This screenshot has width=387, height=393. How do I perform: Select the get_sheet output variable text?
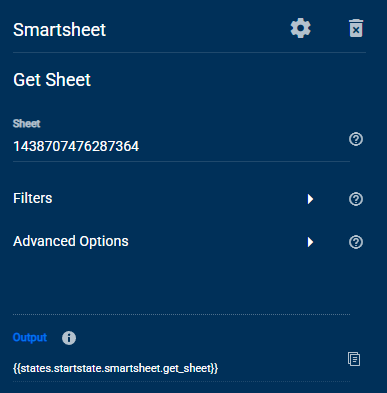(x=115, y=368)
